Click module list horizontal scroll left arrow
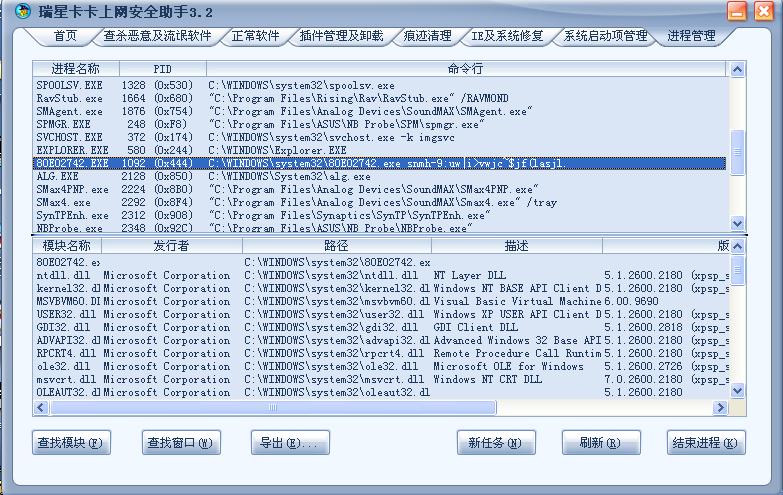 click(x=41, y=408)
